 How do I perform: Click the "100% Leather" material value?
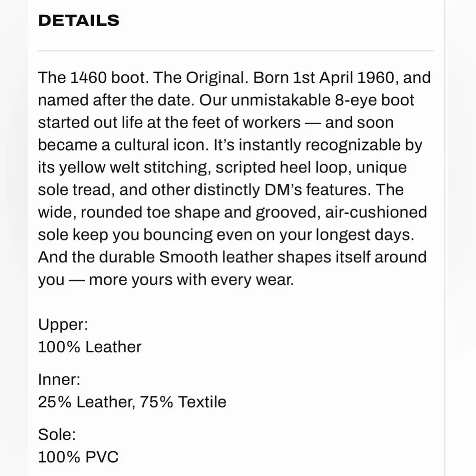[x=89, y=347]
